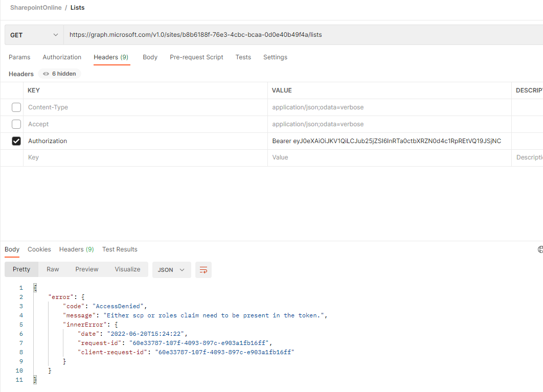Viewport: 543px width, 392px height.
Task: Switch to the Raw response view
Action: (53, 269)
